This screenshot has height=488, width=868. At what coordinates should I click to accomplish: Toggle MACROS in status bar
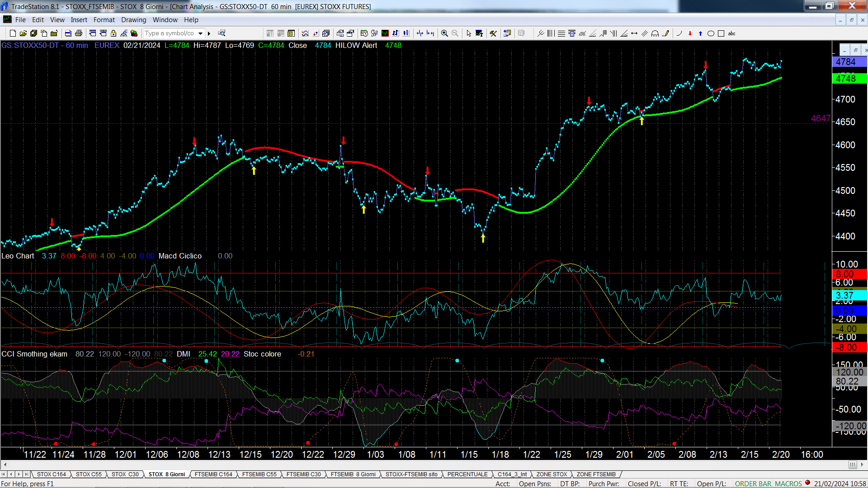[x=788, y=483]
